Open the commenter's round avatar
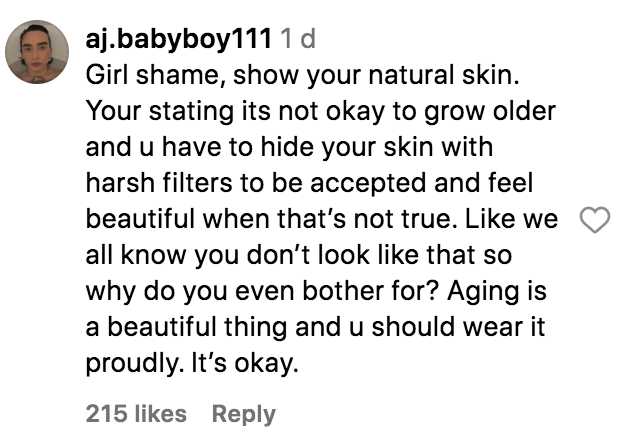The height and width of the screenshot is (448, 630). tap(37, 52)
